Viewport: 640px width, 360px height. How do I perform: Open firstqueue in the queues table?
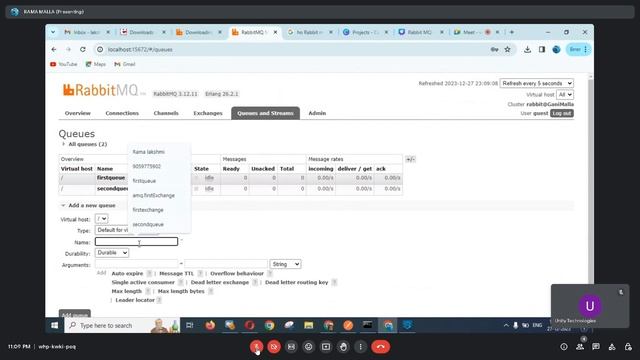111,178
